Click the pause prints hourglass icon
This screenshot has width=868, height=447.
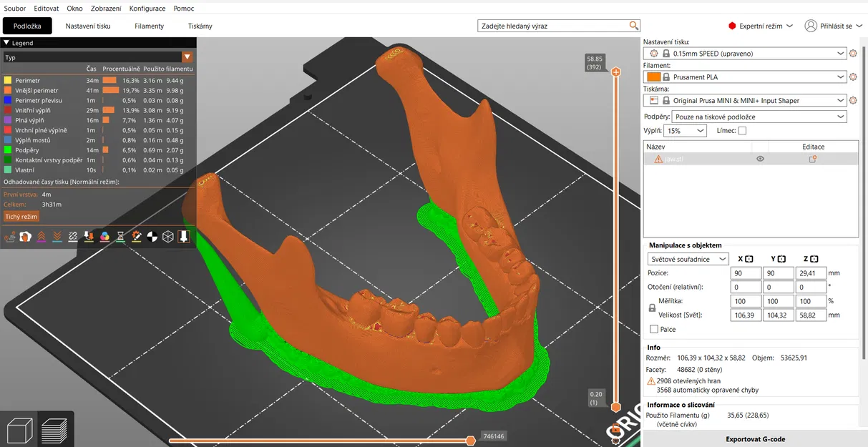point(121,236)
